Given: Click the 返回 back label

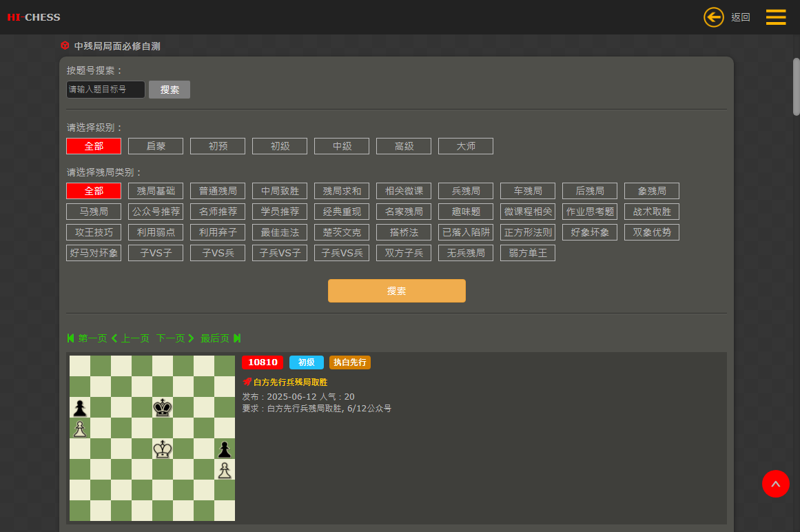Looking at the screenshot, I should coord(740,17).
